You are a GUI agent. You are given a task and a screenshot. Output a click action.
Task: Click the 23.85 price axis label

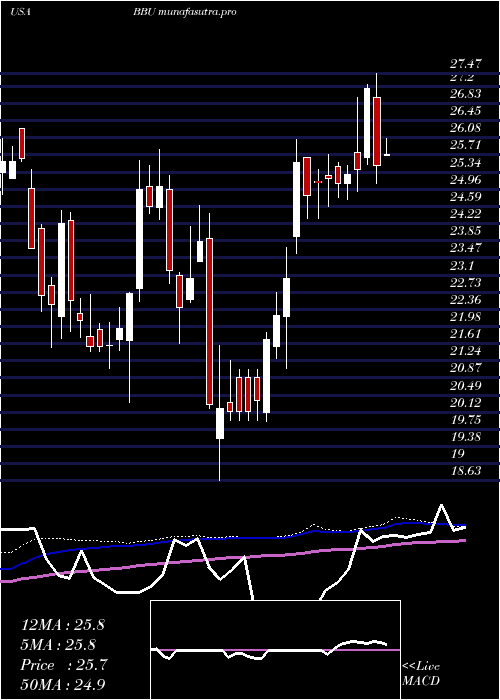pos(466,231)
